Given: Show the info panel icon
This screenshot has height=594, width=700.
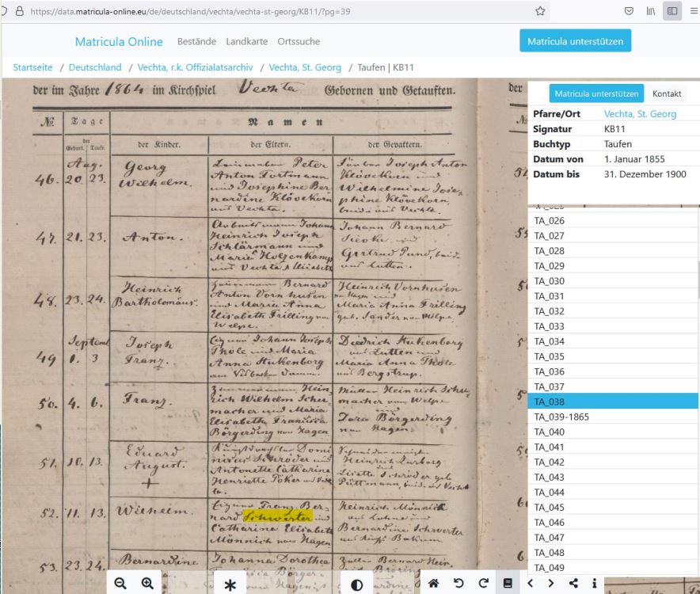Looking at the screenshot, I should 594,583.
